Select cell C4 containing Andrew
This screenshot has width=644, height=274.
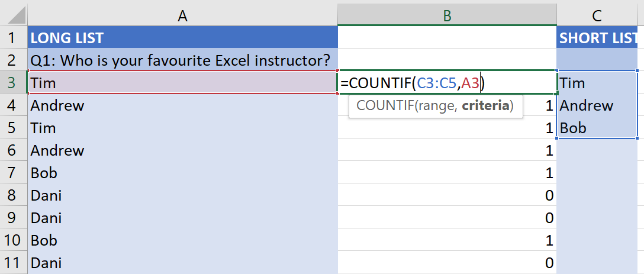(597, 105)
